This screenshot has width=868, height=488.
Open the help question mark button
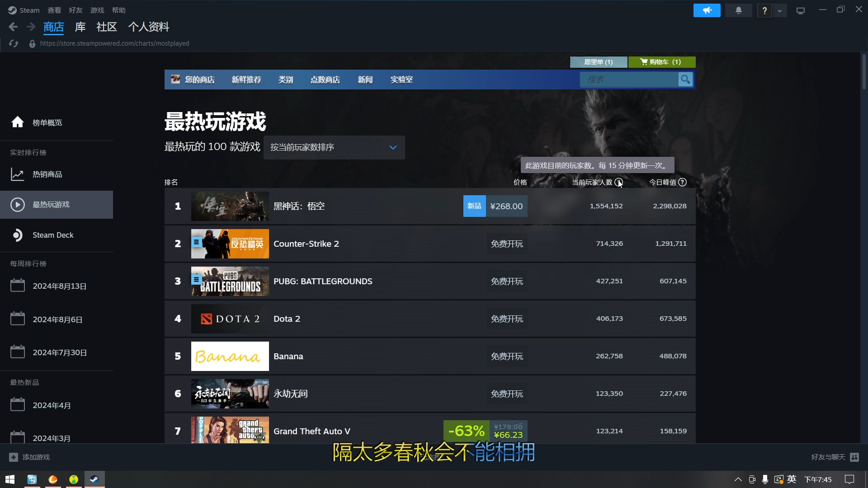[x=764, y=10]
